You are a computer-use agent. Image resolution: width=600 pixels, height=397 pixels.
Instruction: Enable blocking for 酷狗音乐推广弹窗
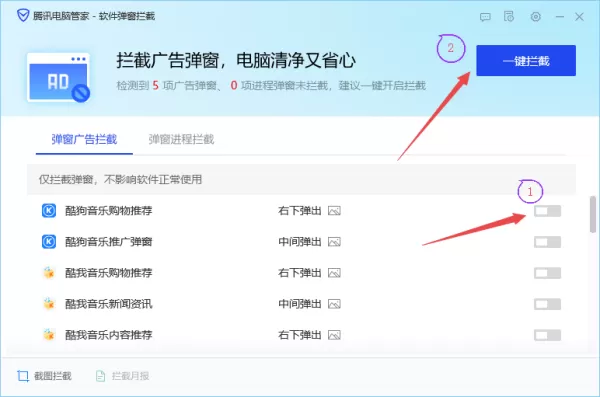coord(548,242)
